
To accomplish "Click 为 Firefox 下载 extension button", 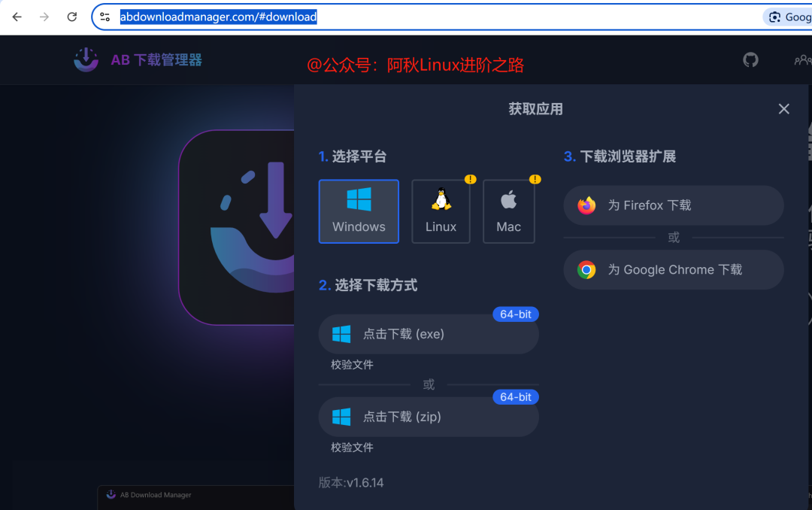I will pyautogui.click(x=673, y=205).
